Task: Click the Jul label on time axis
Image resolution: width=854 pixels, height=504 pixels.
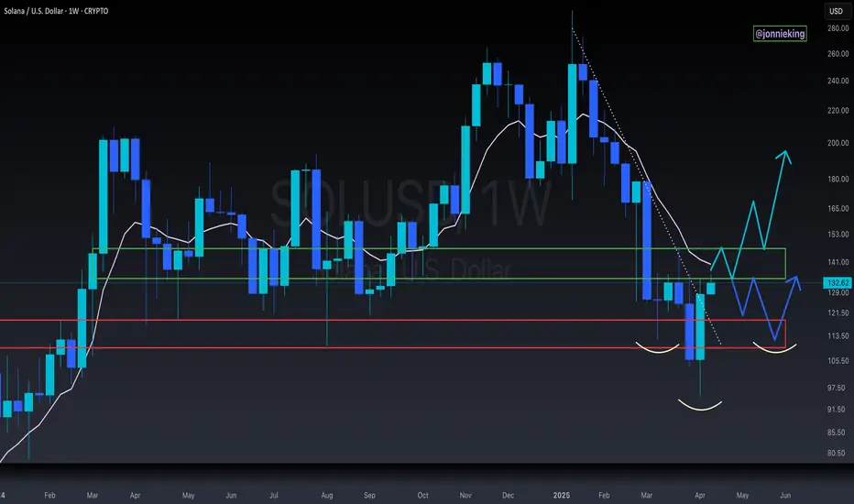Action: point(273,495)
